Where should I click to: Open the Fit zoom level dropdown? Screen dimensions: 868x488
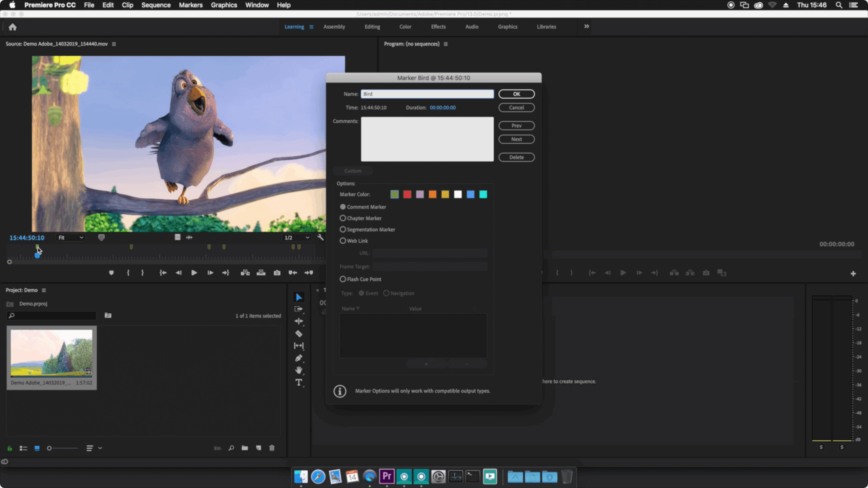pyautogui.click(x=71, y=238)
